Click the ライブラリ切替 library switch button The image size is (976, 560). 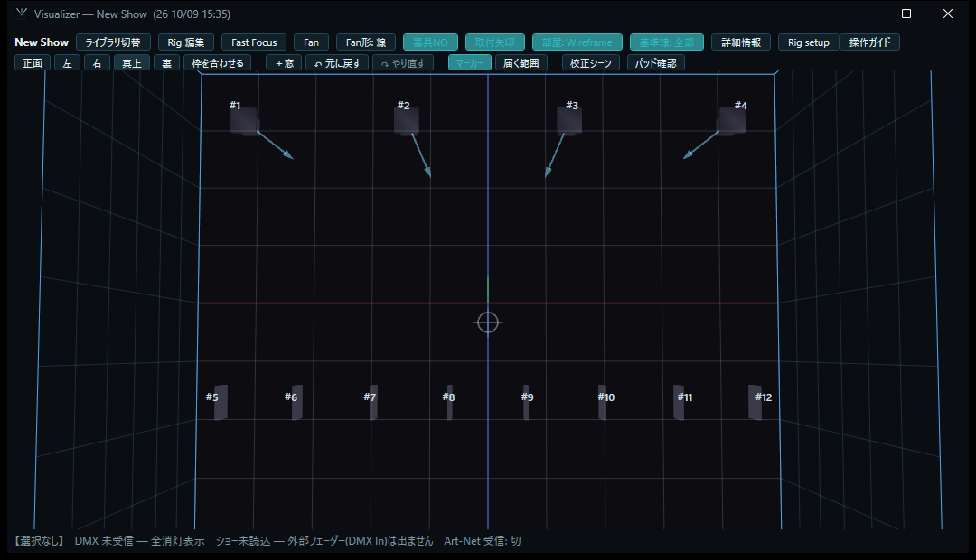click(113, 42)
